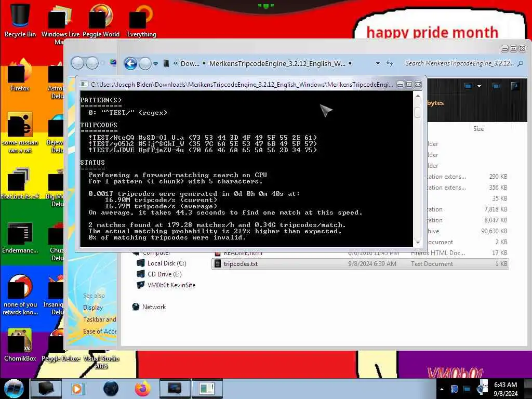
Task: Maximize the command prompt window
Action: (x=409, y=85)
